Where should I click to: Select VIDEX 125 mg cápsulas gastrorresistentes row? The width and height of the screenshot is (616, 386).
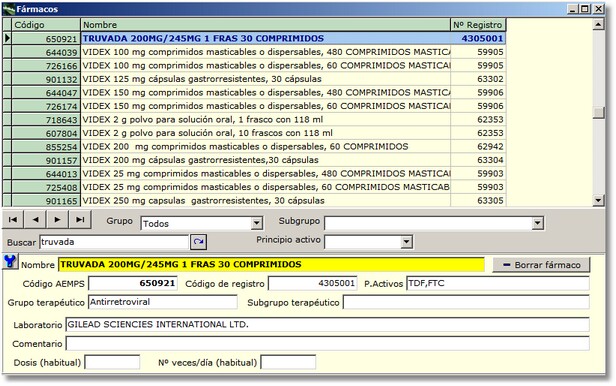[254, 79]
